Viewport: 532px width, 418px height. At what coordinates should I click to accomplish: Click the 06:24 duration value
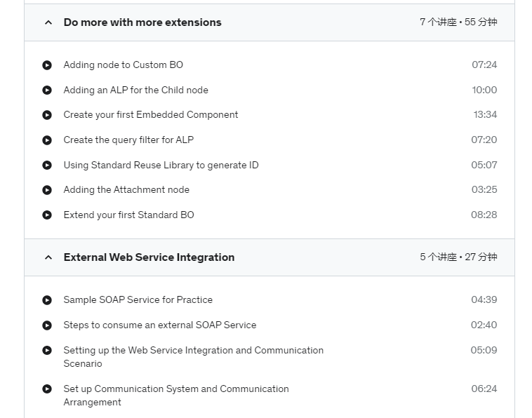coord(484,389)
